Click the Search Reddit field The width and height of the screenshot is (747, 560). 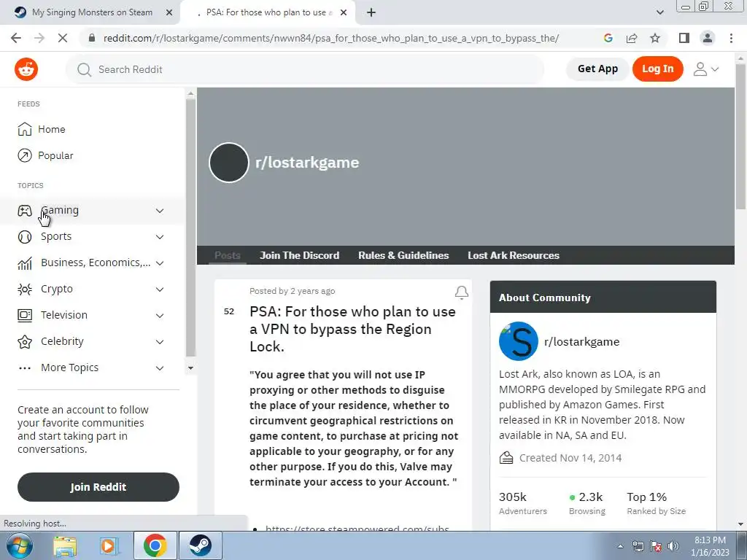point(305,69)
